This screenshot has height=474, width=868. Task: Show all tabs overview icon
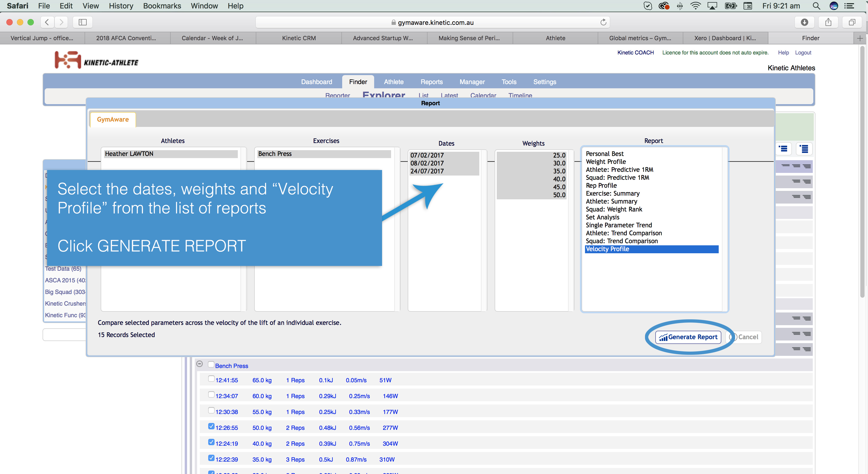pos(852,22)
